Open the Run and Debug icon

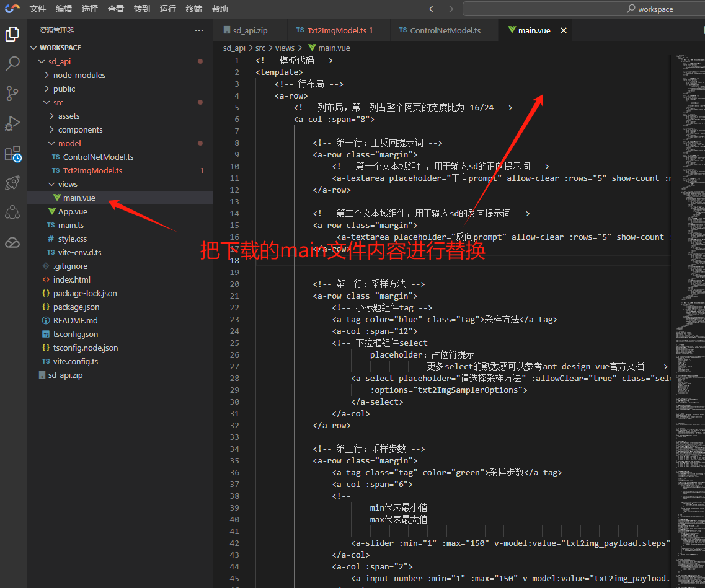[12, 123]
